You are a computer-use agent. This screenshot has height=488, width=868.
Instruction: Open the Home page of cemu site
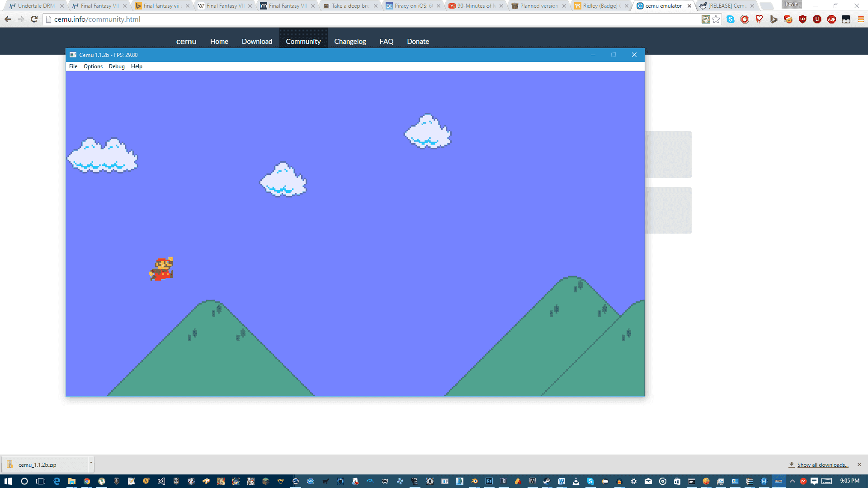(219, 42)
